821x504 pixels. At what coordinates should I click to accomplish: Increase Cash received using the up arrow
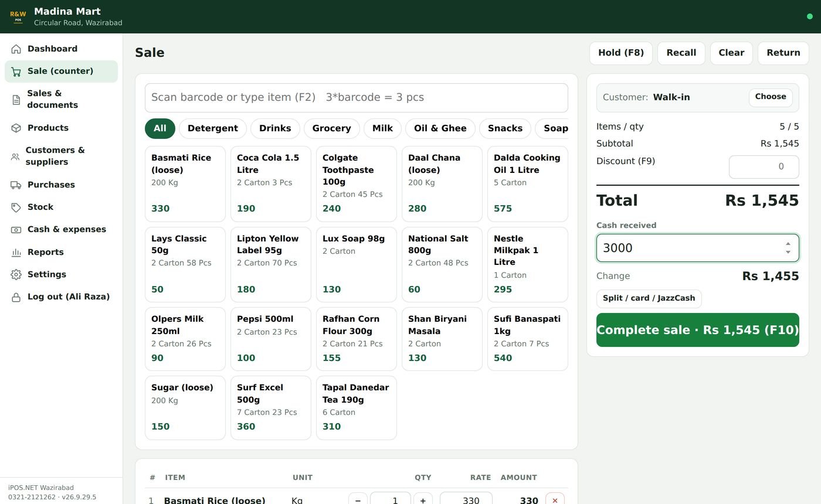click(x=788, y=244)
